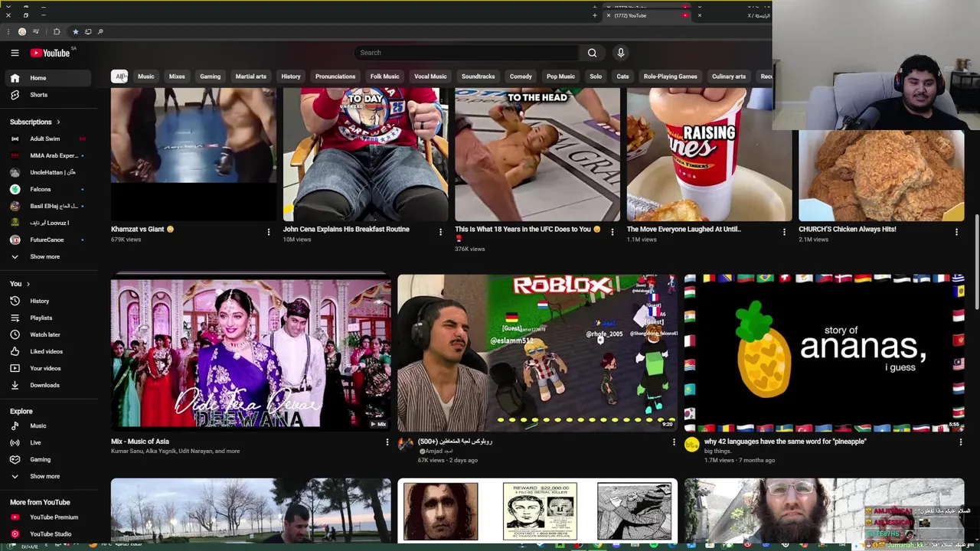Open Music under Explore

click(49, 425)
